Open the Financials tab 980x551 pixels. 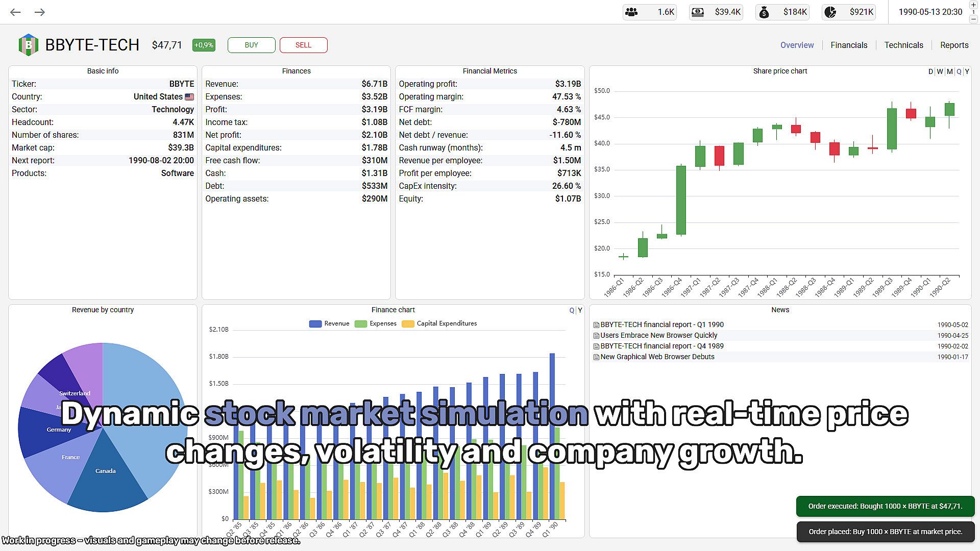849,45
